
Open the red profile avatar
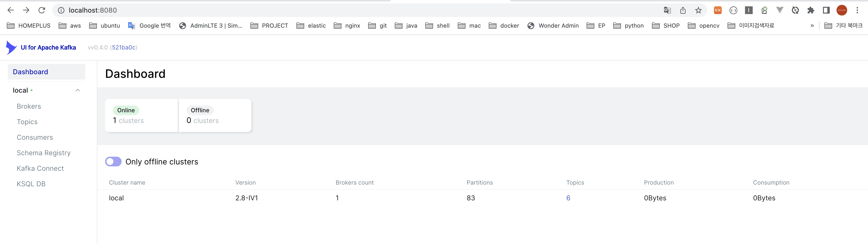(842, 10)
